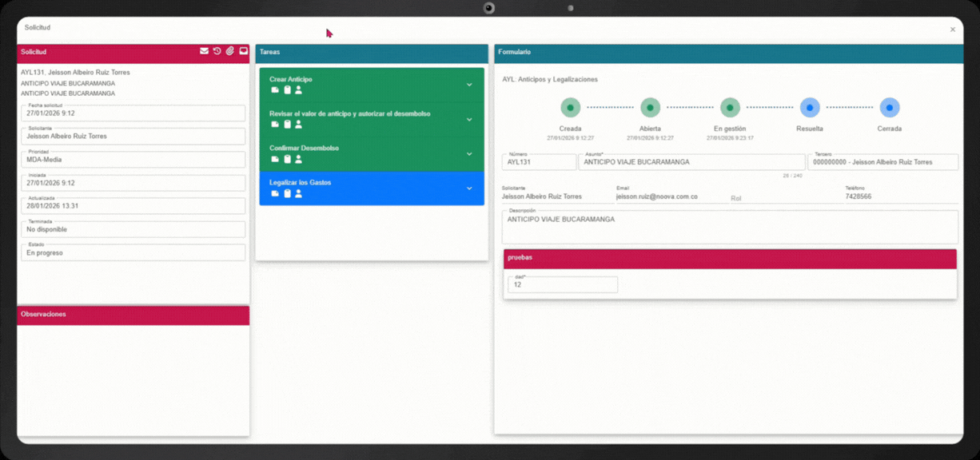Screen dimensions: 980x460
Task: Click the inbox tray icon in Solicitud header
Action: coord(243,51)
